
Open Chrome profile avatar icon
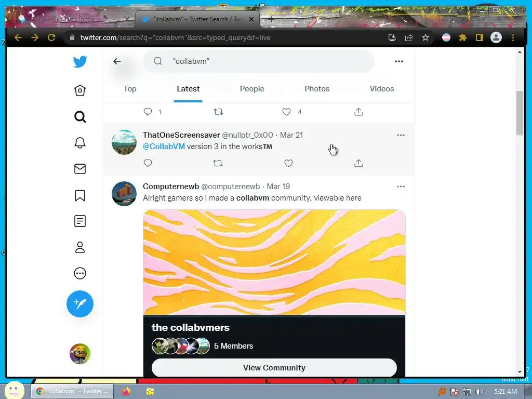click(x=496, y=37)
